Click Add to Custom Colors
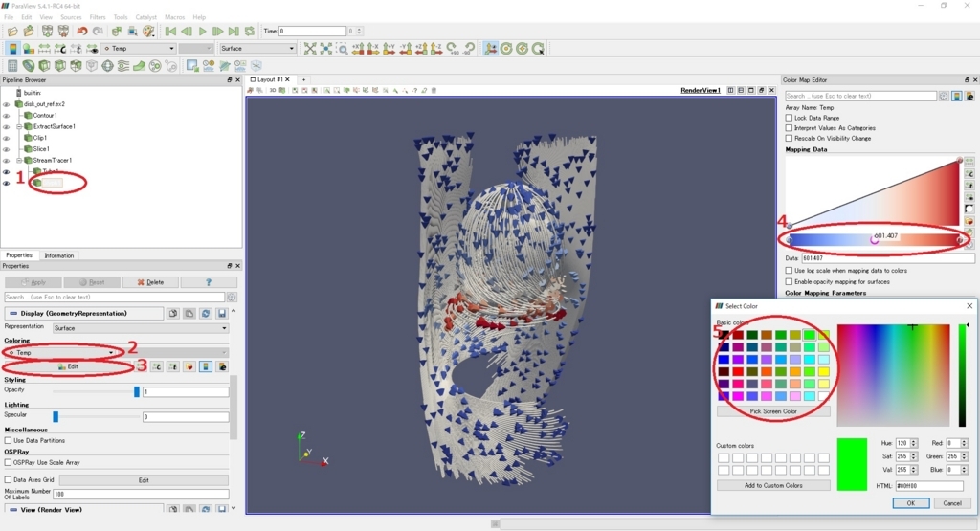Image resolution: width=980 pixels, height=531 pixels. click(x=773, y=485)
